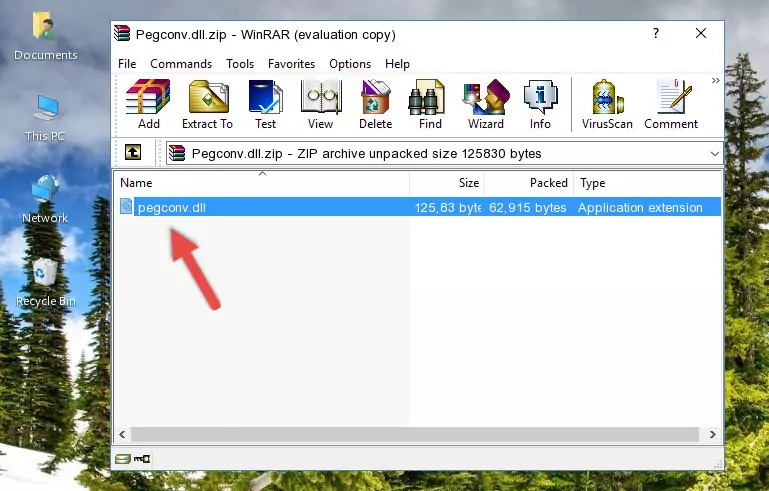Click the drive icon in status bar
This screenshot has height=491, width=769.
pyautogui.click(x=123, y=459)
